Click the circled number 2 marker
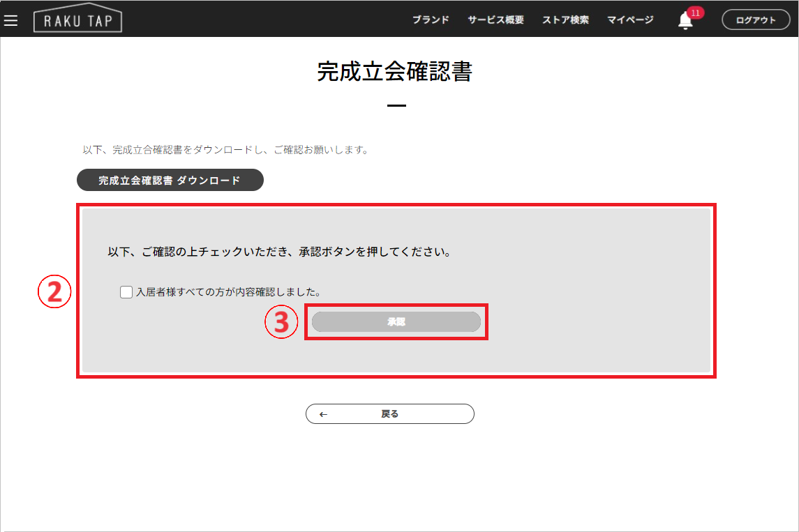Image resolution: width=799 pixels, height=532 pixels. click(54, 292)
